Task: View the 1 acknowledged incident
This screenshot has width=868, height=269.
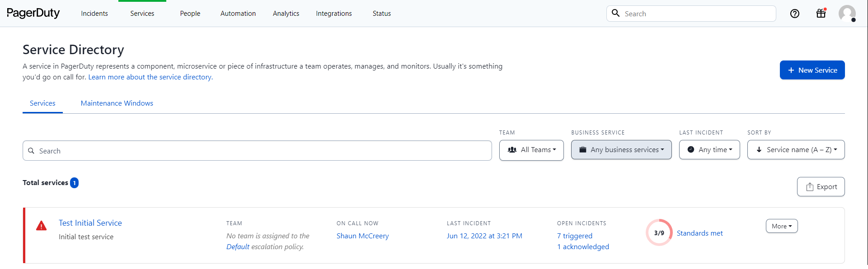Action: point(583,247)
